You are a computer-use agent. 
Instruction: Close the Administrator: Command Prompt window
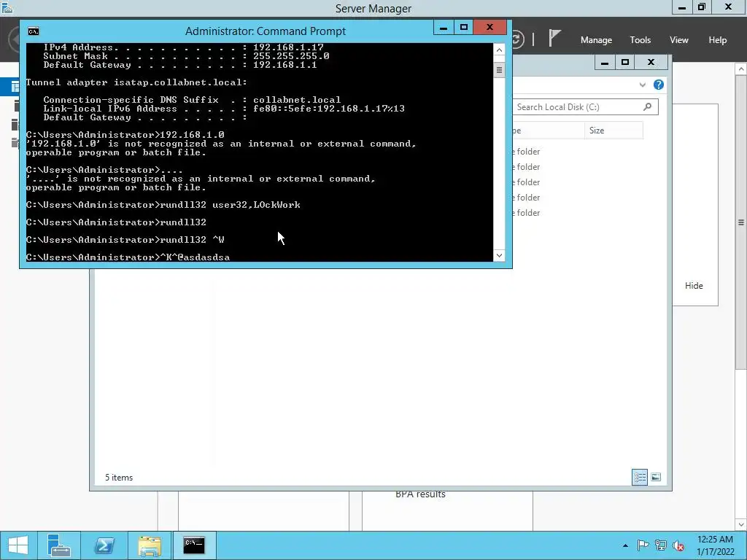click(489, 28)
